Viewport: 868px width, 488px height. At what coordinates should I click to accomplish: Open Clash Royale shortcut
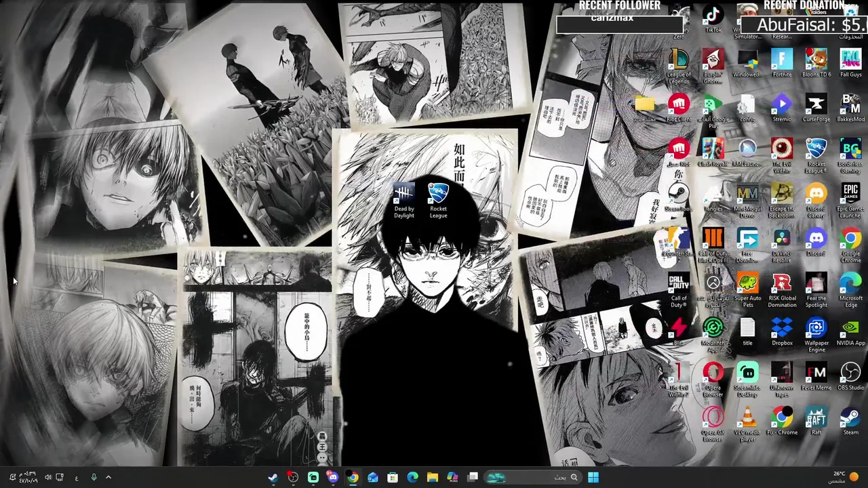713,153
